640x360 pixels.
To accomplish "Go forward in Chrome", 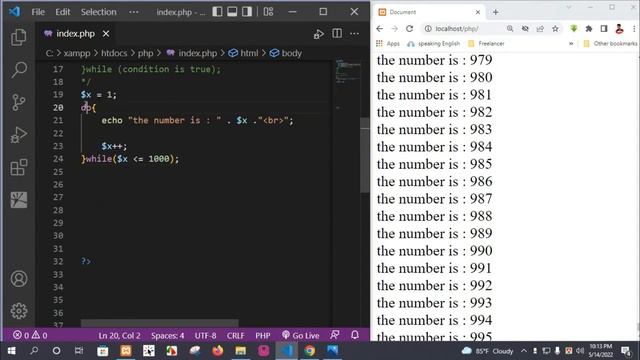I will (x=394, y=29).
